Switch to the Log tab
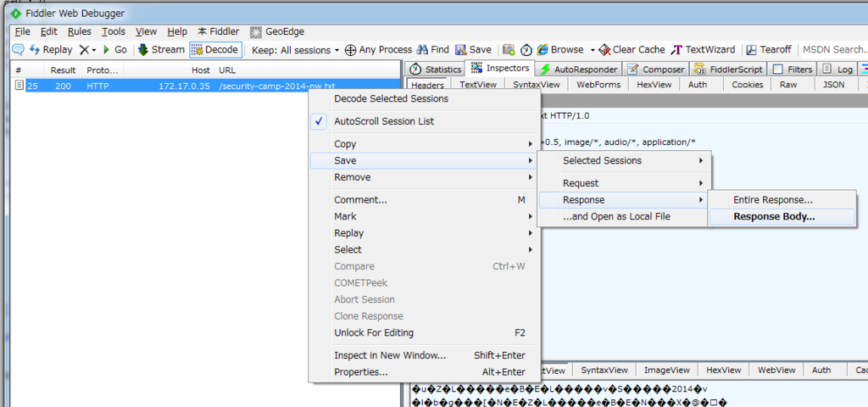This screenshot has width=868, height=407. [x=837, y=70]
